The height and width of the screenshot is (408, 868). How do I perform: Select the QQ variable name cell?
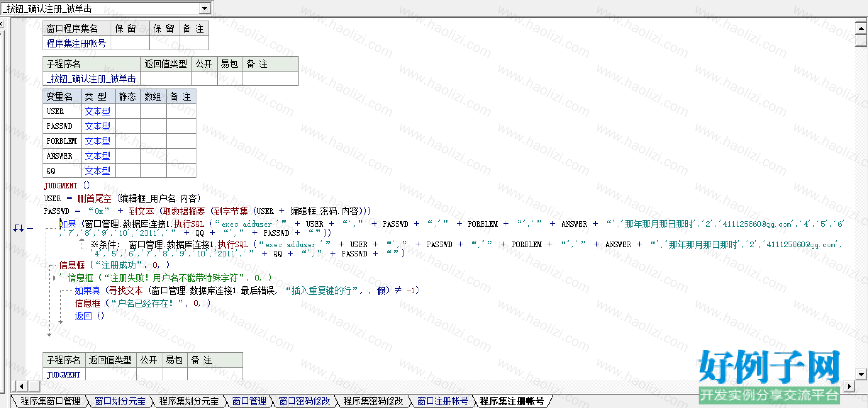pyautogui.click(x=62, y=171)
